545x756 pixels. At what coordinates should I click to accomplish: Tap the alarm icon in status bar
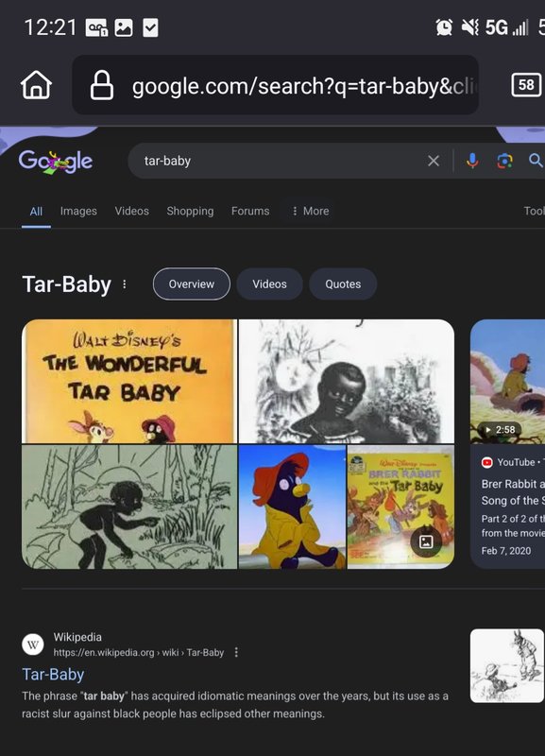444,27
